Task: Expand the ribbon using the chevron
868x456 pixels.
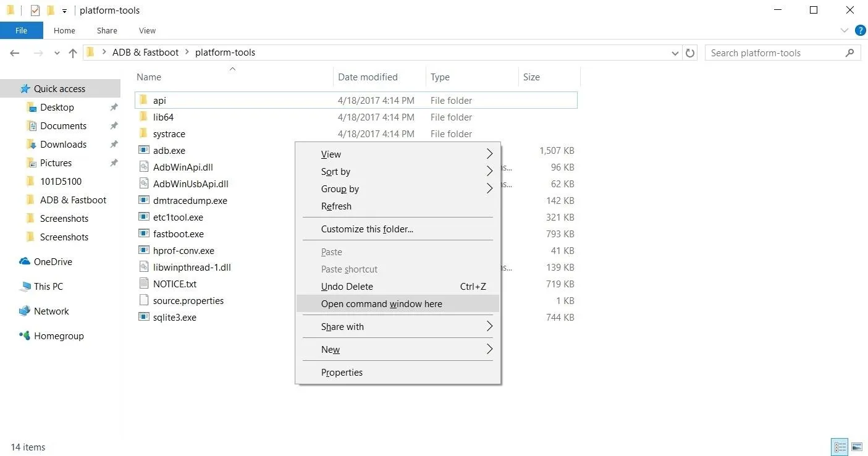Action: [x=845, y=30]
